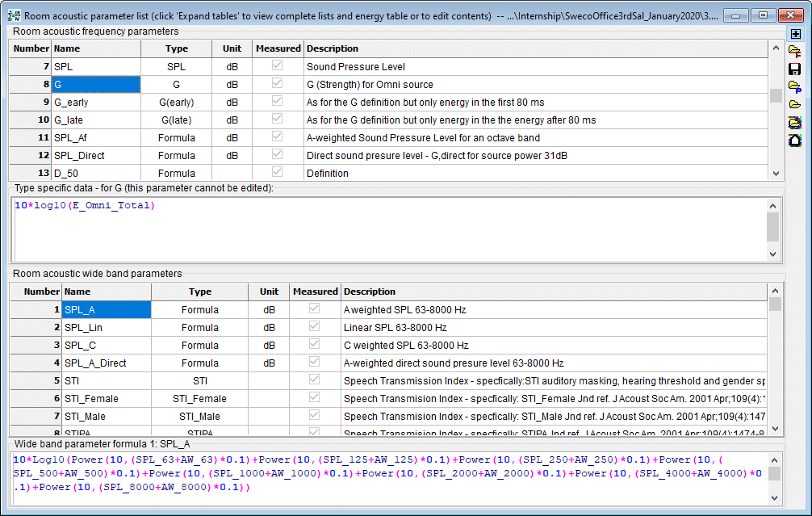
Task: Toggle the Measured checkbox for STI_Male
Action: click(x=314, y=415)
